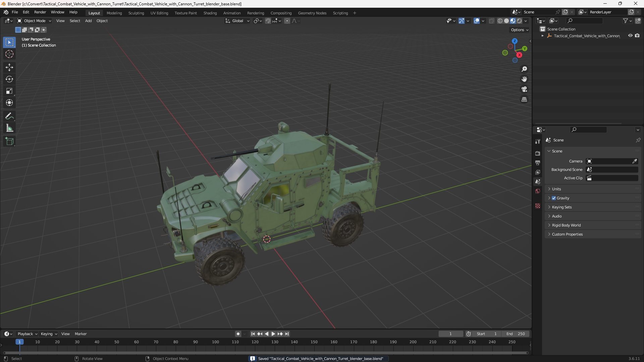Pin the Scene properties panel
The image size is (644, 362).
pyautogui.click(x=638, y=140)
